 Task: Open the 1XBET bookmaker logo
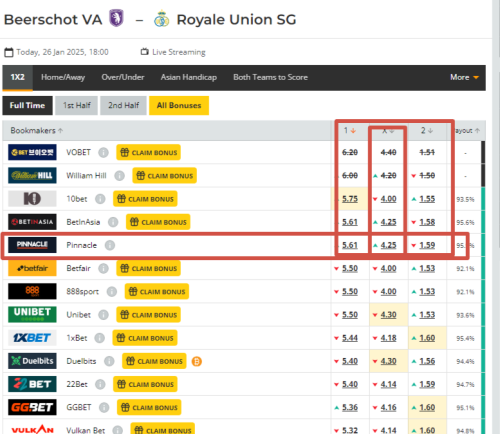point(32,338)
